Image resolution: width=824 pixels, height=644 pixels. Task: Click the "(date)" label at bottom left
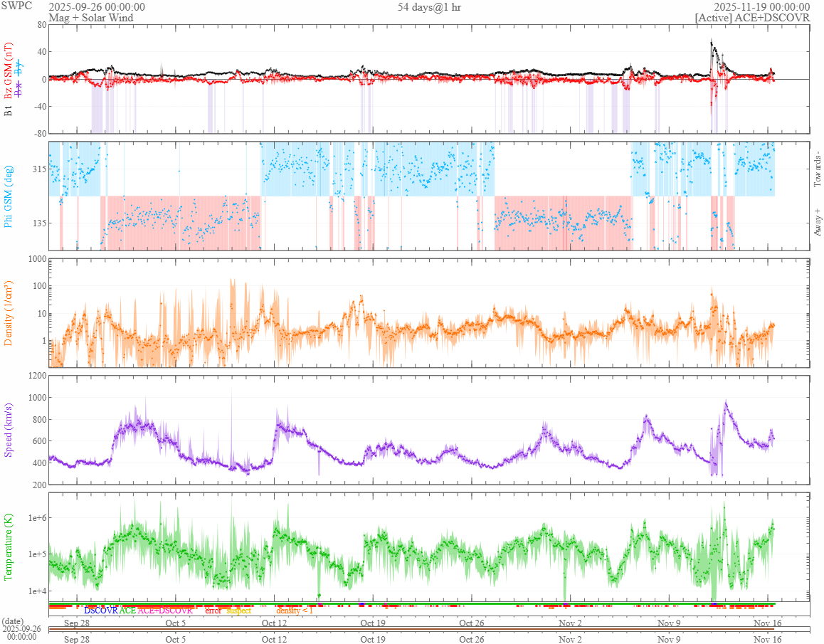(13, 621)
